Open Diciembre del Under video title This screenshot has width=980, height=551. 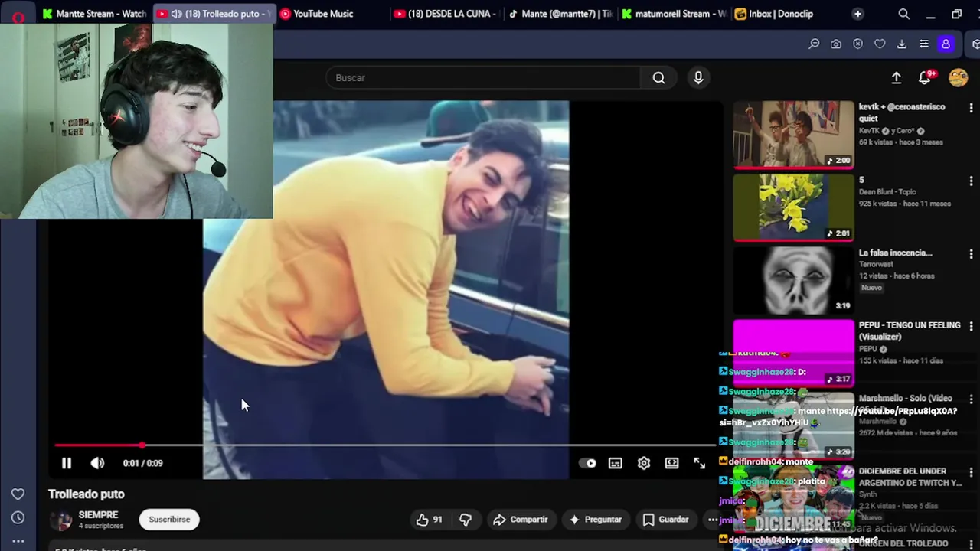coord(910,477)
